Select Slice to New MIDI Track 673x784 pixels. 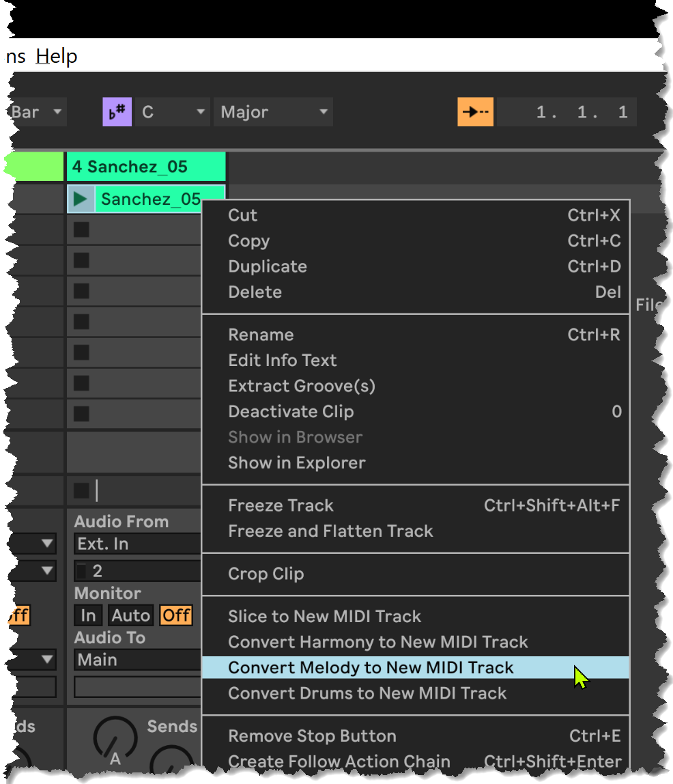click(324, 617)
